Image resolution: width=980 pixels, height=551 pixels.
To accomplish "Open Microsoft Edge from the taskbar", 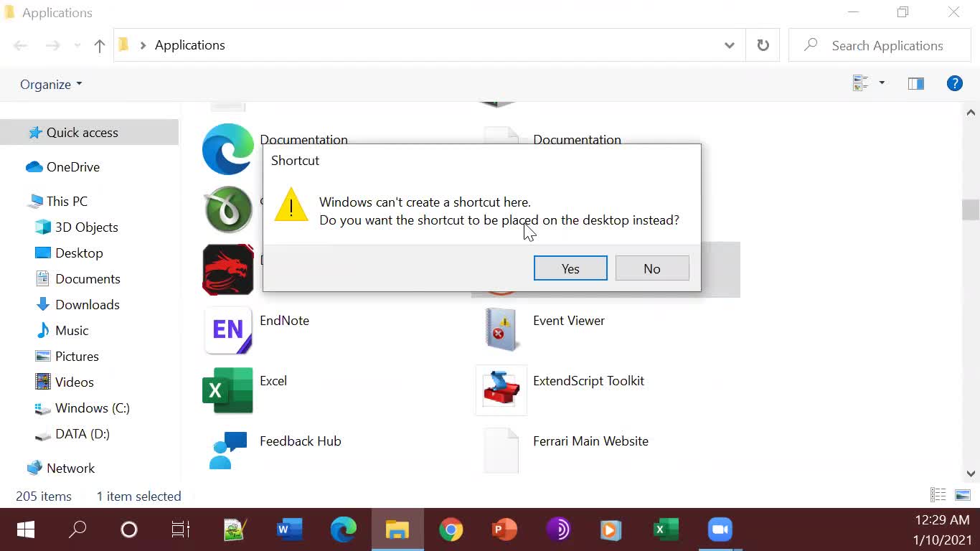I will [x=343, y=529].
